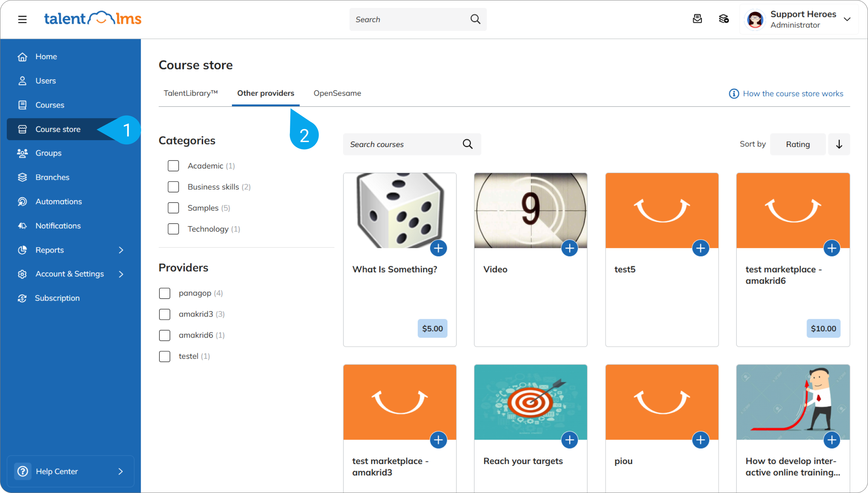
Task: Add How to develop interactive training course
Action: click(832, 440)
